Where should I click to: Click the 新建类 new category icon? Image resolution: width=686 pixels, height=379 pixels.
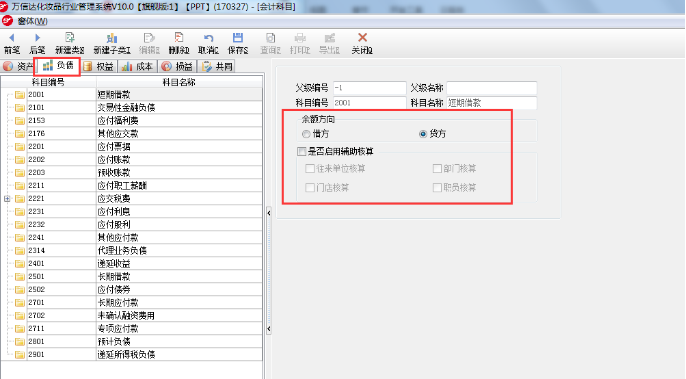pos(70,38)
